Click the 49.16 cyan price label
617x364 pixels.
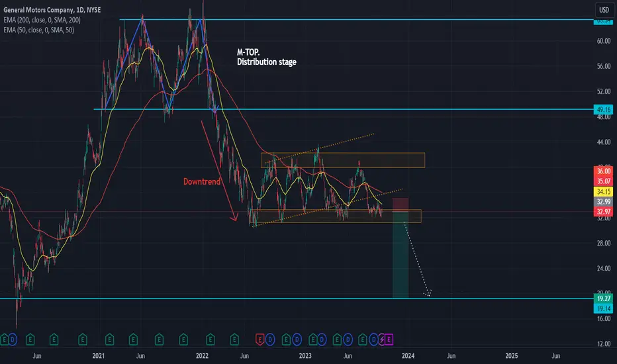[x=603, y=109]
